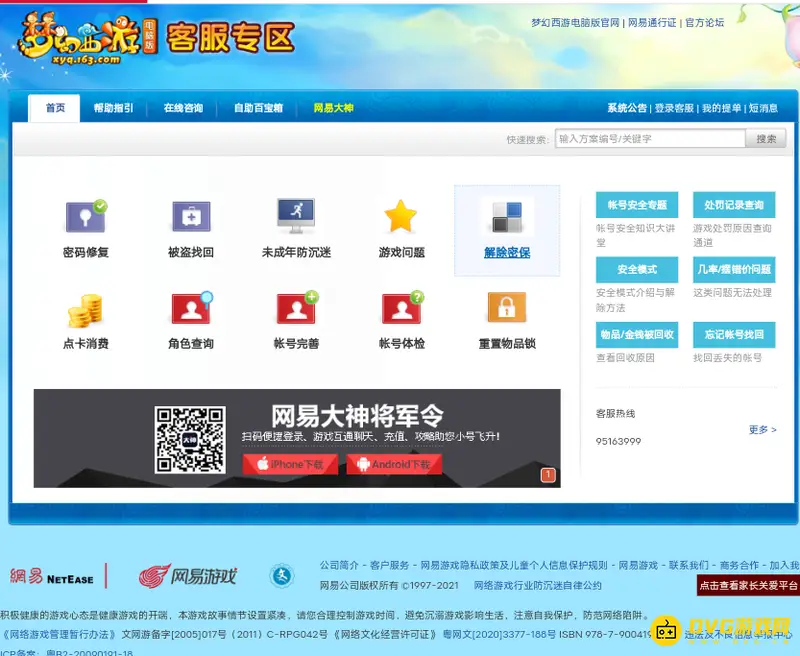800x656 pixels.
Task: Click the 未成年防沉迷 label text
Action: (x=296, y=253)
